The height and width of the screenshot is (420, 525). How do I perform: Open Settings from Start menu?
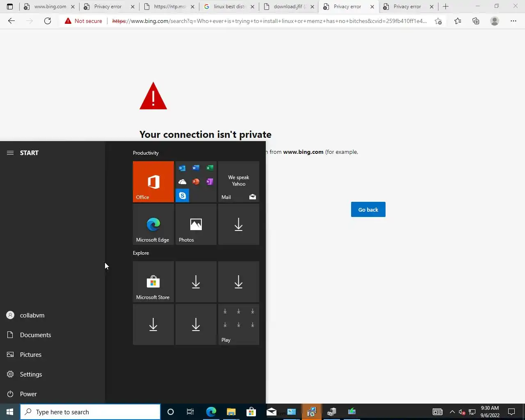[52, 374]
